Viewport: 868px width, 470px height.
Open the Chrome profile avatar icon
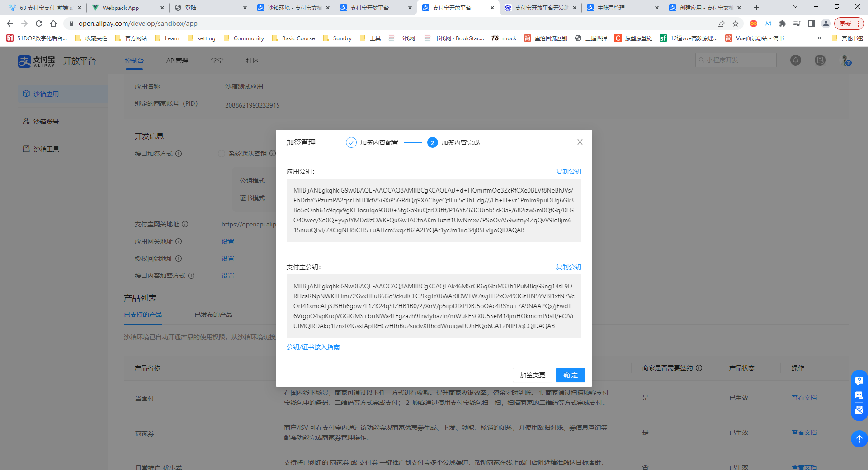click(x=826, y=23)
